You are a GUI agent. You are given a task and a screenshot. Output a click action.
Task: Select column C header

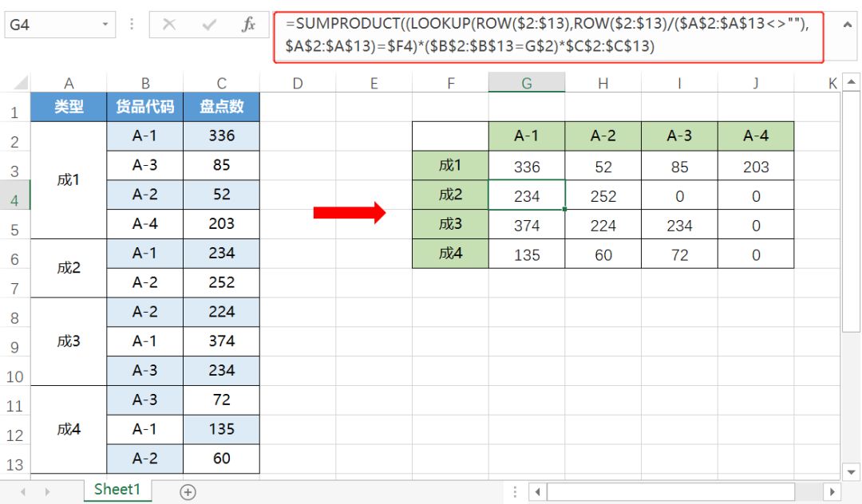[222, 84]
